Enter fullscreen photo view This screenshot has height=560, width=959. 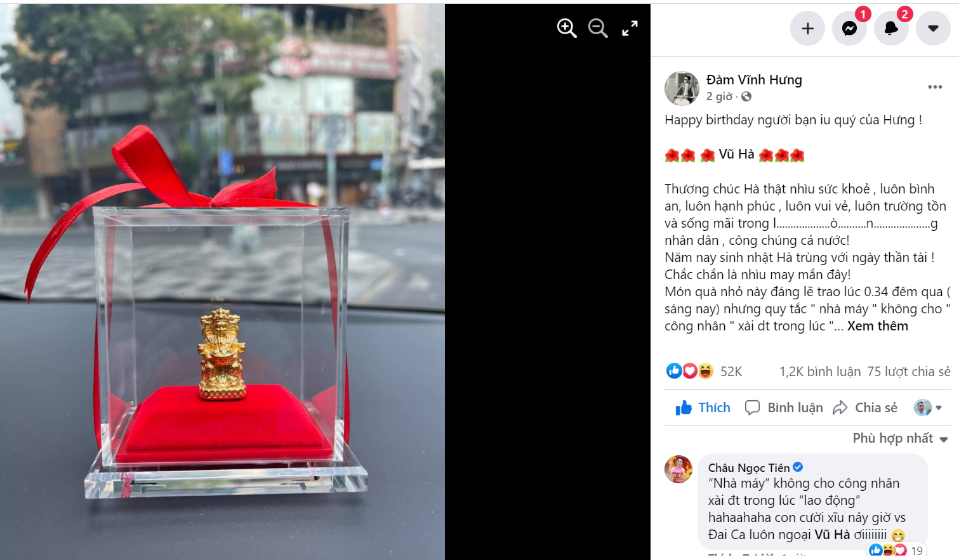point(630,28)
